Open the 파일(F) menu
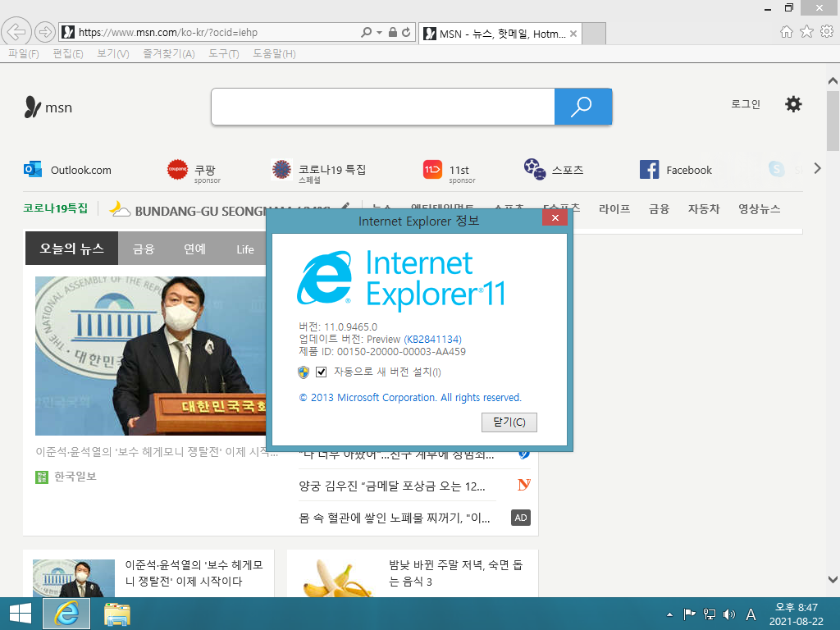This screenshot has width=840, height=630. coord(24,53)
